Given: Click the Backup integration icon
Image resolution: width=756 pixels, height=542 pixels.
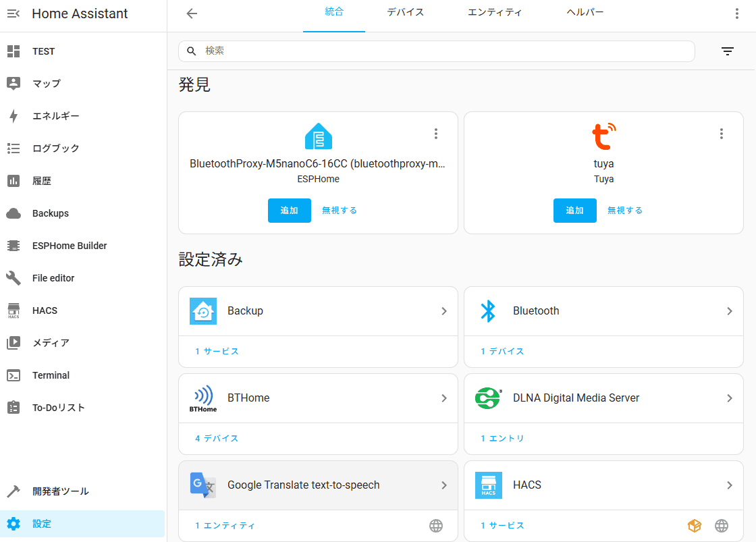Looking at the screenshot, I should (x=203, y=311).
